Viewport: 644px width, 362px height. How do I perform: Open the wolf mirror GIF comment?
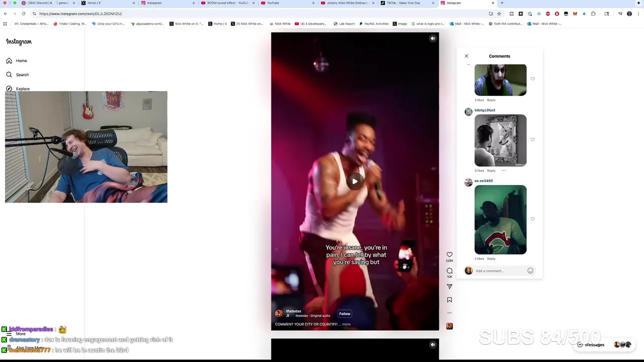point(500,140)
